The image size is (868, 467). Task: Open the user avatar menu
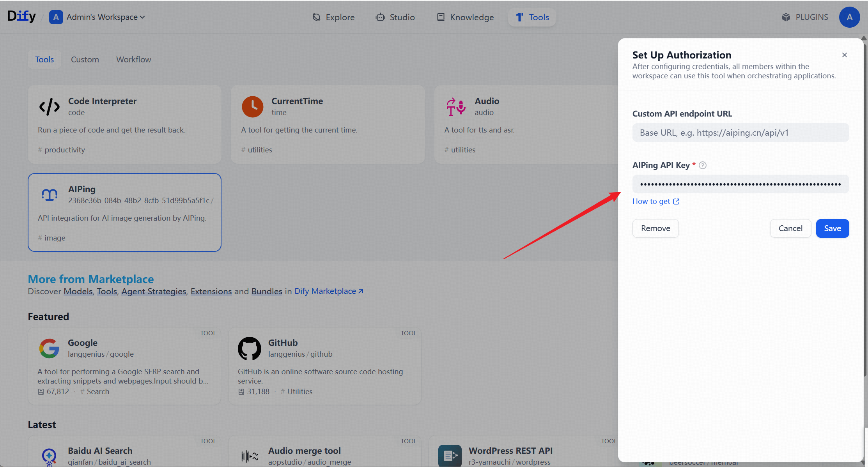click(849, 17)
